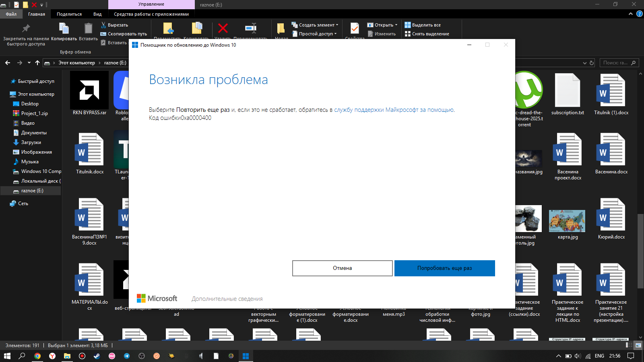This screenshot has height=362, width=644.
Task: Open taskbar search magnifier
Action: click(22, 356)
